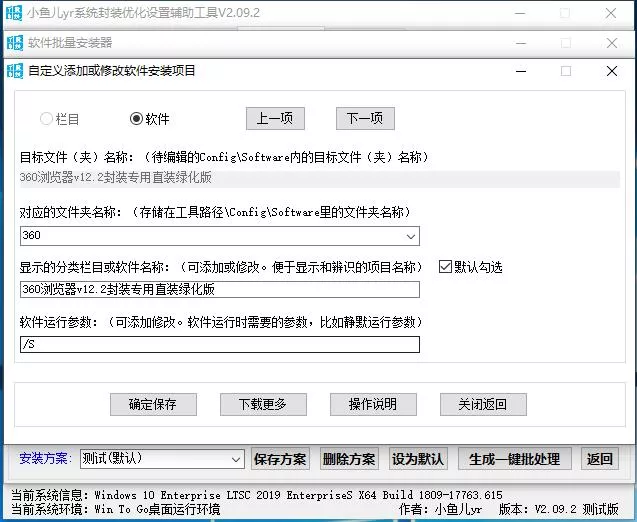Click the run parameters field containing /S

coord(219,344)
